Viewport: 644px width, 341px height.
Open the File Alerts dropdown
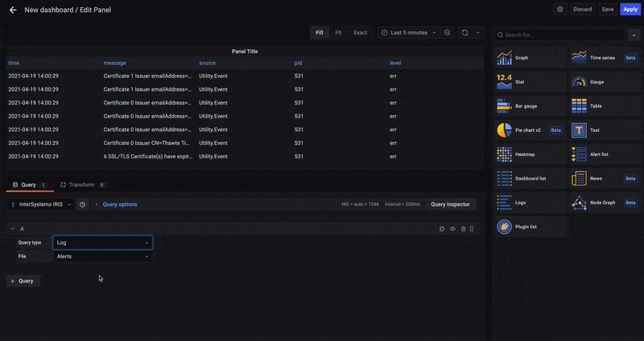tap(102, 257)
